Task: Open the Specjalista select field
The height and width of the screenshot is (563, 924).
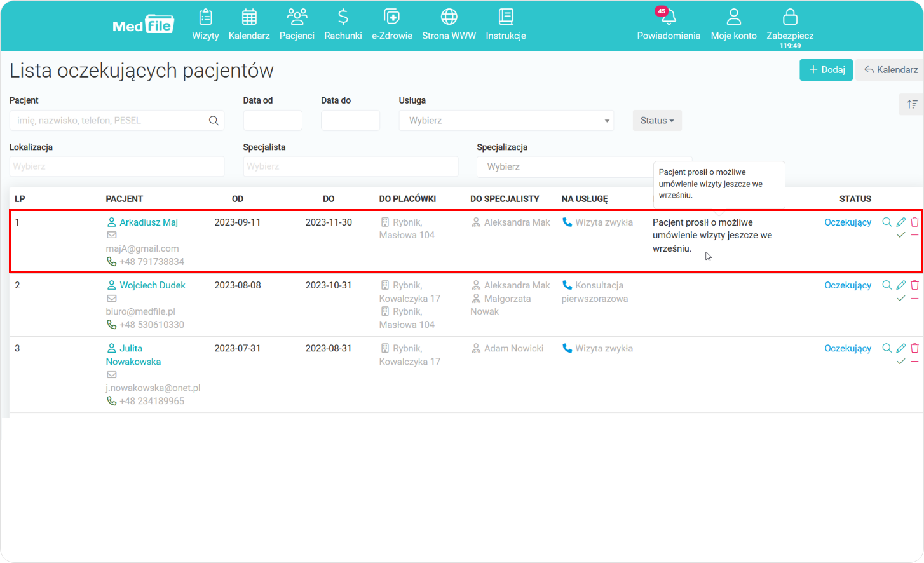Action: pos(351,166)
